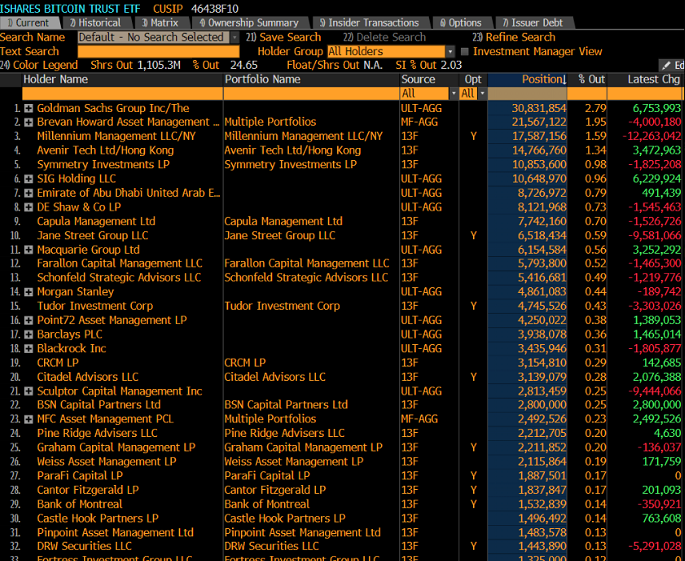Screen dimensions: 685x561
Task: Expand Barclays PLC holder row
Action: (x=28, y=335)
